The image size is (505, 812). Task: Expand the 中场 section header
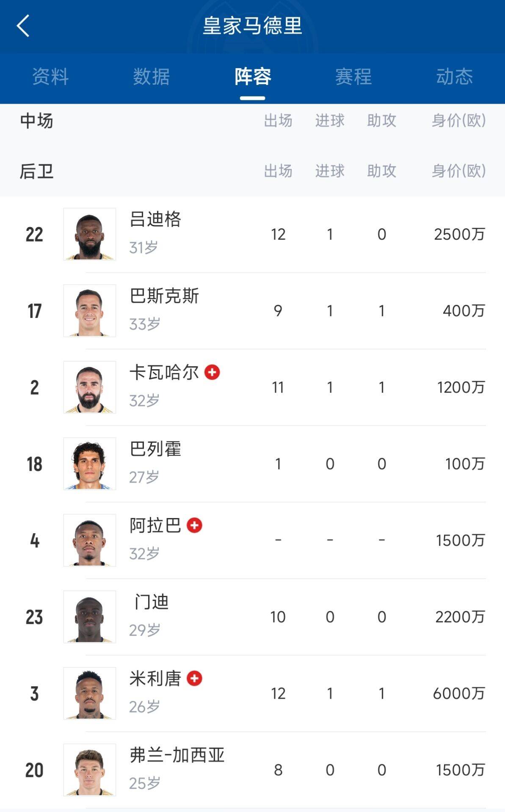(x=37, y=121)
